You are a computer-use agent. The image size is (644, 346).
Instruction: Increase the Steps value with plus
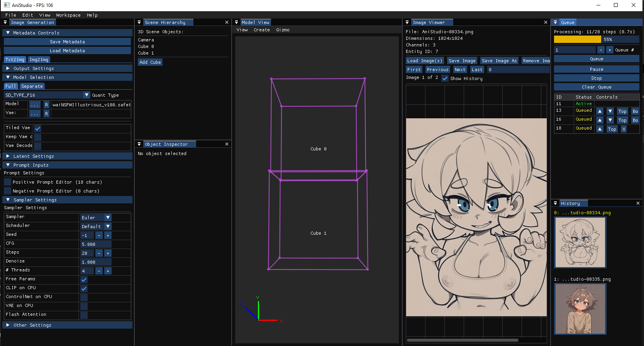pyautogui.click(x=108, y=253)
